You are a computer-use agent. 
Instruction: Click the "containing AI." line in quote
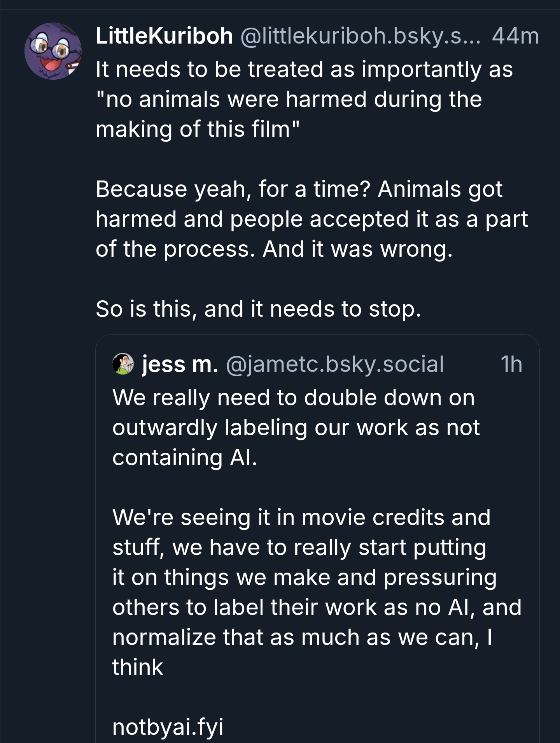click(185, 457)
